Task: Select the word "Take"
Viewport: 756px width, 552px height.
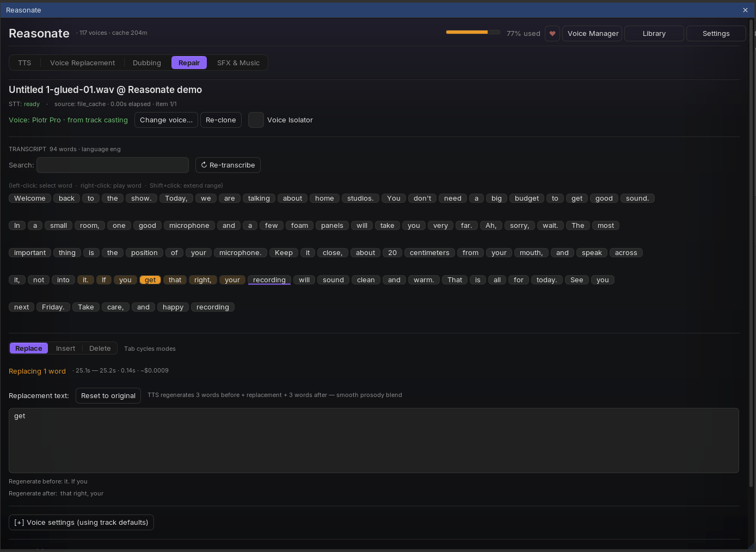Action: point(86,307)
